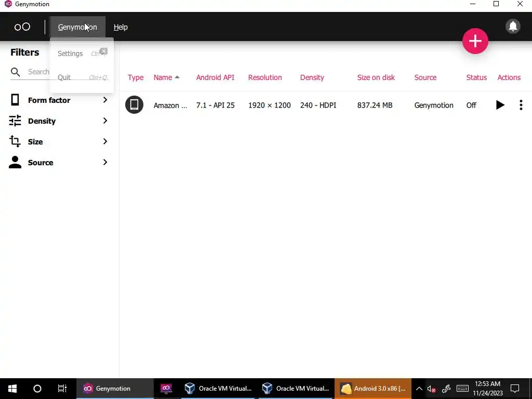Screen dimensions: 532x399
Task: Expand the Density filter
Action: [x=58, y=121]
